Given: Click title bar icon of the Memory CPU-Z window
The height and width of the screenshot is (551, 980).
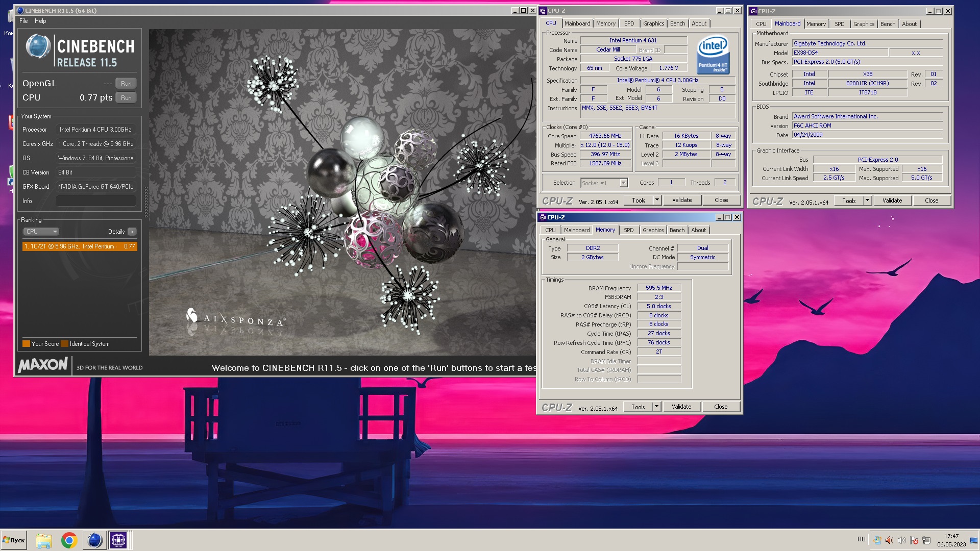Looking at the screenshot, I should point(542,217).
